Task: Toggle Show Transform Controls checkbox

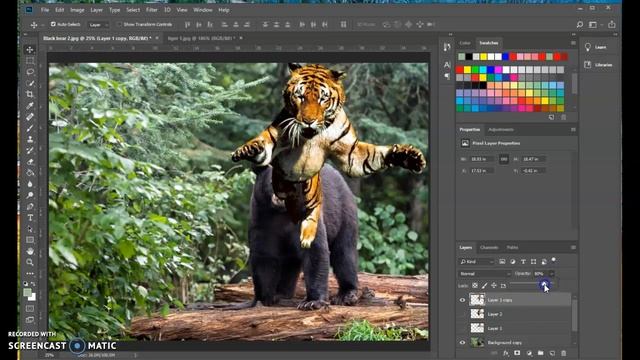Action: click(120, 24)
